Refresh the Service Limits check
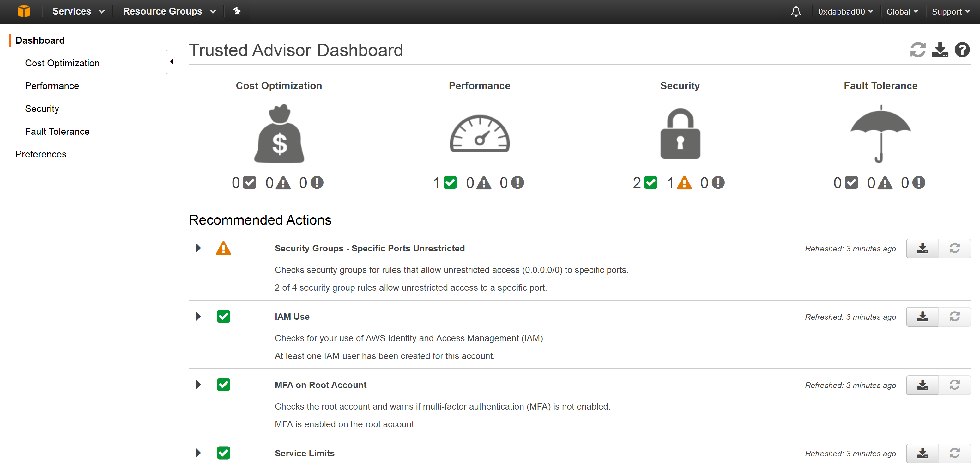 click(x=954, y=454)
